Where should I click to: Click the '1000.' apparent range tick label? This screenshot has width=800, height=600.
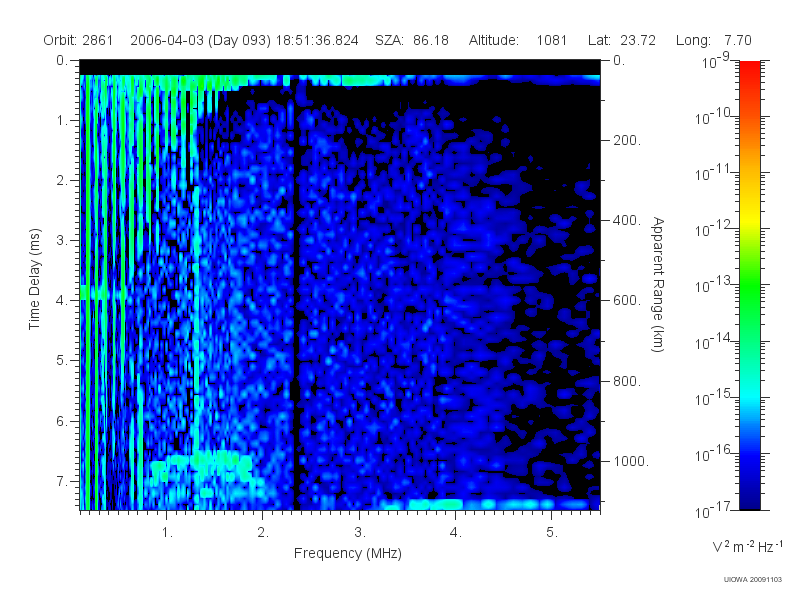(631, 461)
